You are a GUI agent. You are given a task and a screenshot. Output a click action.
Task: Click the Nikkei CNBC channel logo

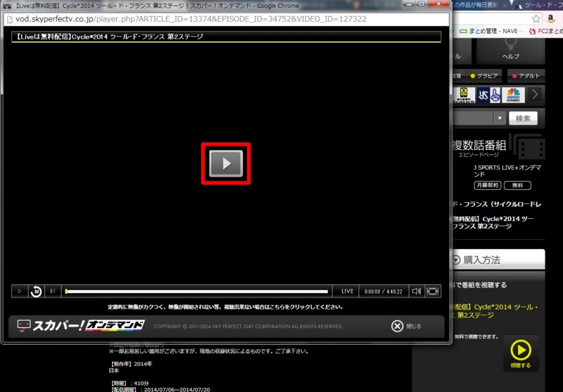(x=513, y=95)
